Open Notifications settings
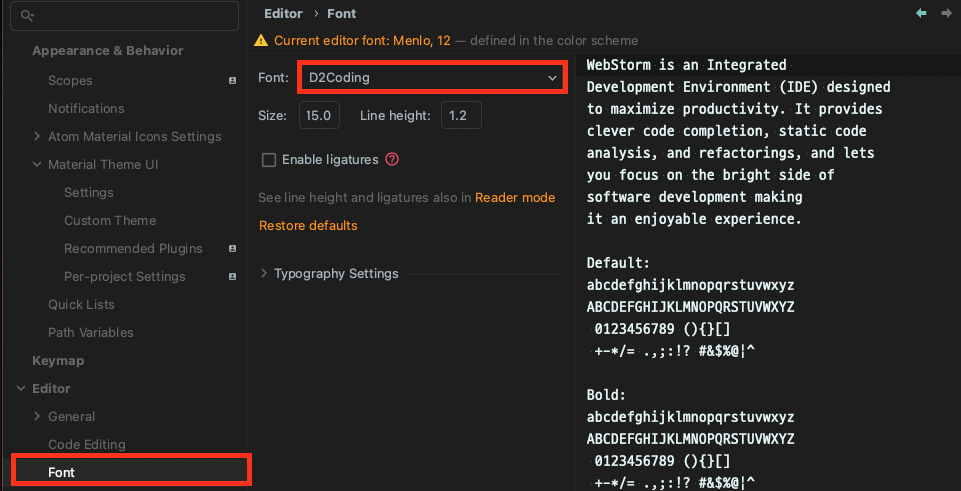961x491 pixels. [86, 108]
